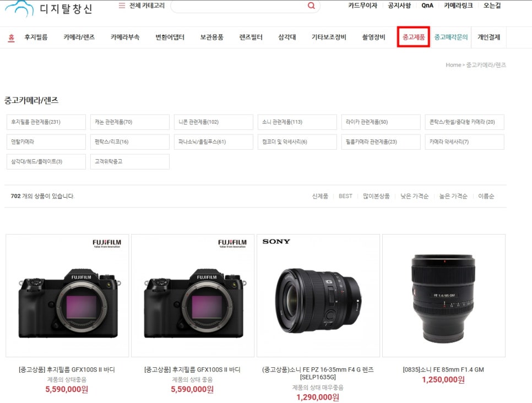Click 중고카메라/렌즈 in the breadcrumb
532x403 pixels.
click(x=486, y=65)
